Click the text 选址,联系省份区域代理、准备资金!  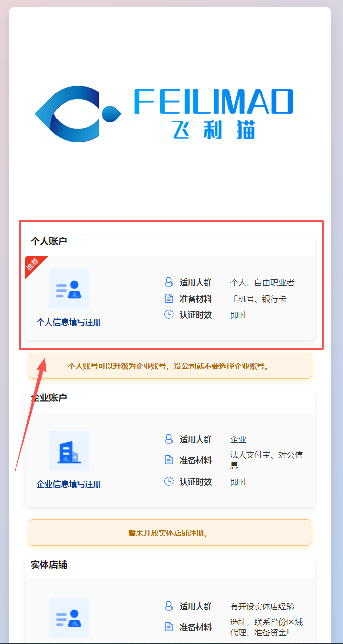pyautogui.click(x=266, y=627)
